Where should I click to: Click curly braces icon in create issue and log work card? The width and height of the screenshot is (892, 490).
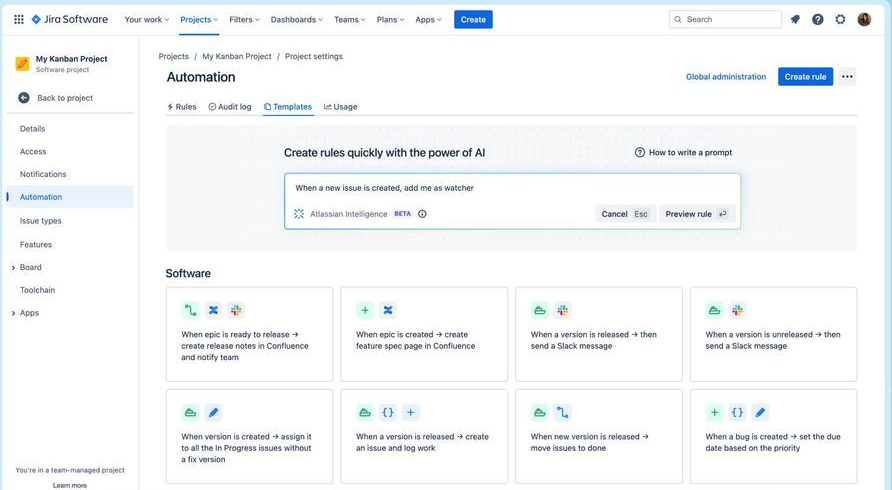pos(388,413)
